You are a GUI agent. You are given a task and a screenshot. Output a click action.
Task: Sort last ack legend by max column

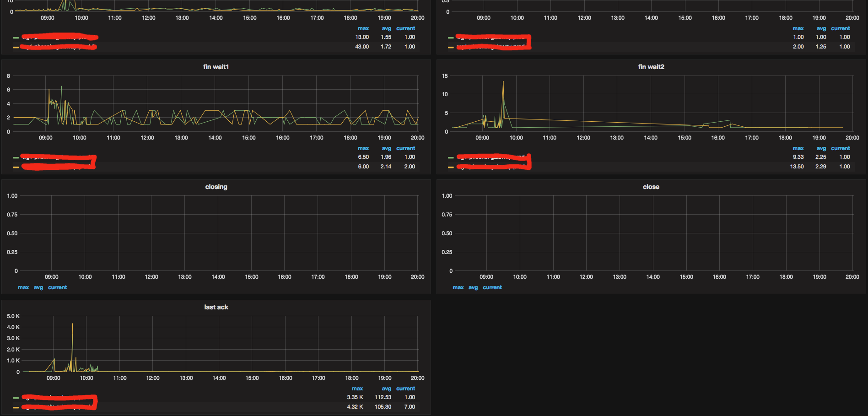(357, 389)
